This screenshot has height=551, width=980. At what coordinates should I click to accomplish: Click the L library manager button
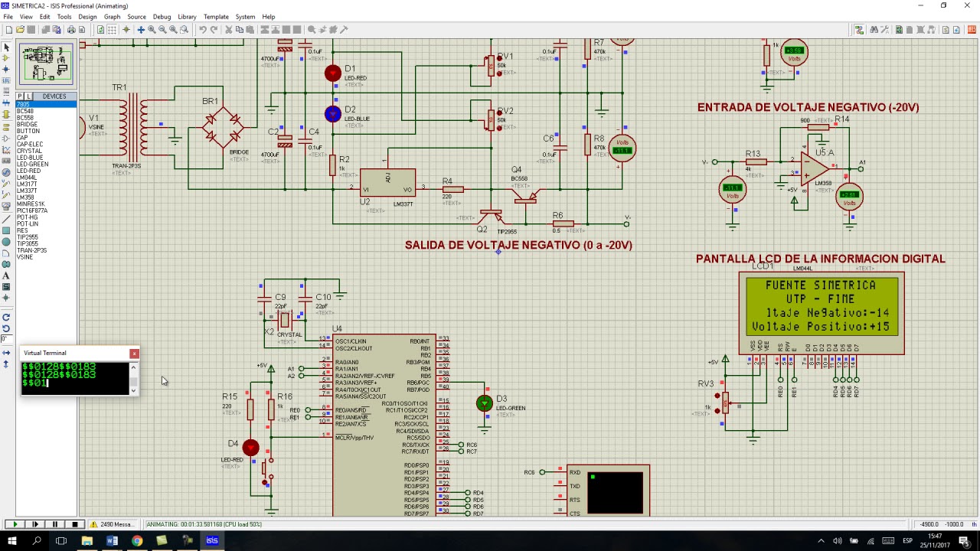point(28,96)
